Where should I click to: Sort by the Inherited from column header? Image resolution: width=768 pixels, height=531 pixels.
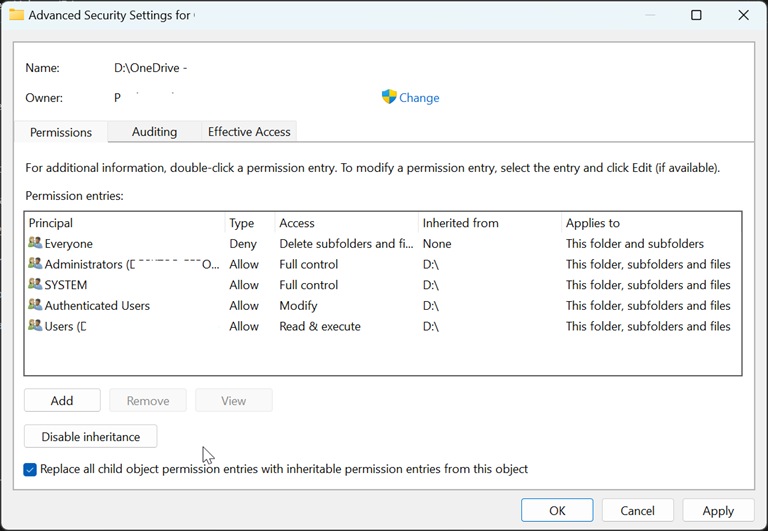(460, 223)
